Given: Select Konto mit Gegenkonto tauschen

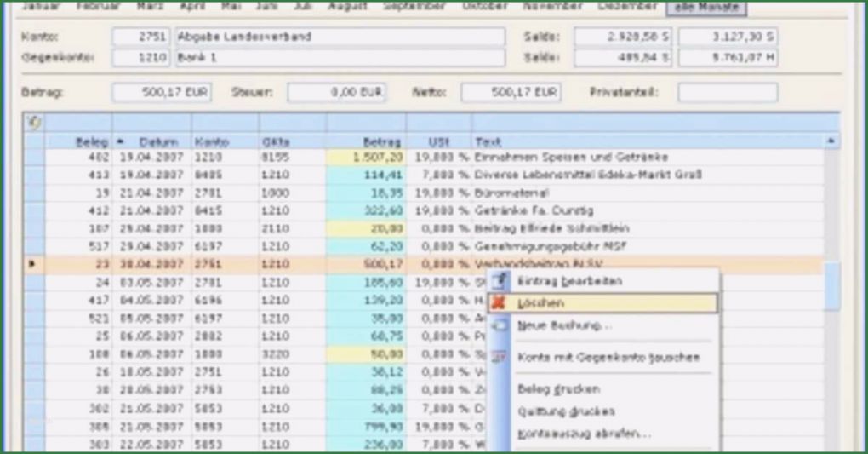Looking at the screenshot, I should tap(608, 358).
